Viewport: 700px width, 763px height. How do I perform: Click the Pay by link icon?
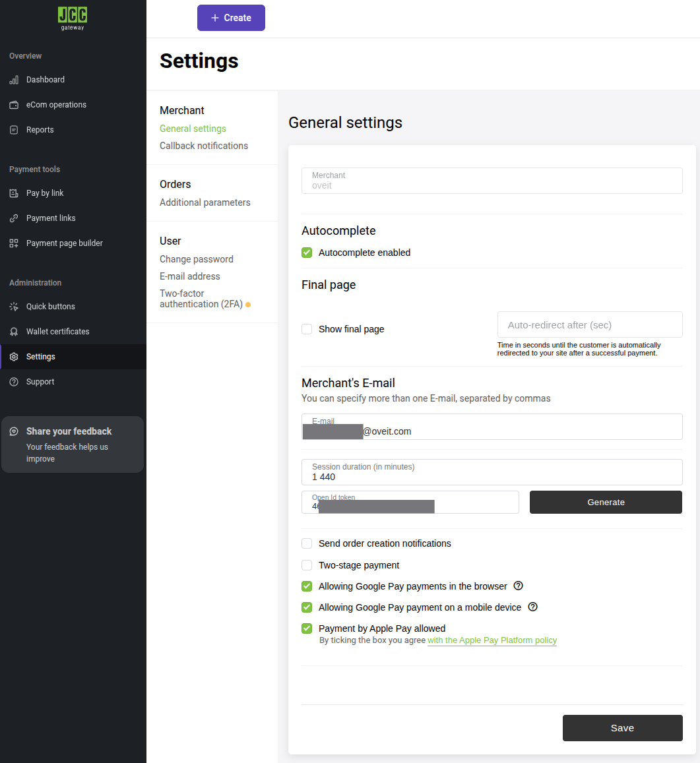point(14,193)
